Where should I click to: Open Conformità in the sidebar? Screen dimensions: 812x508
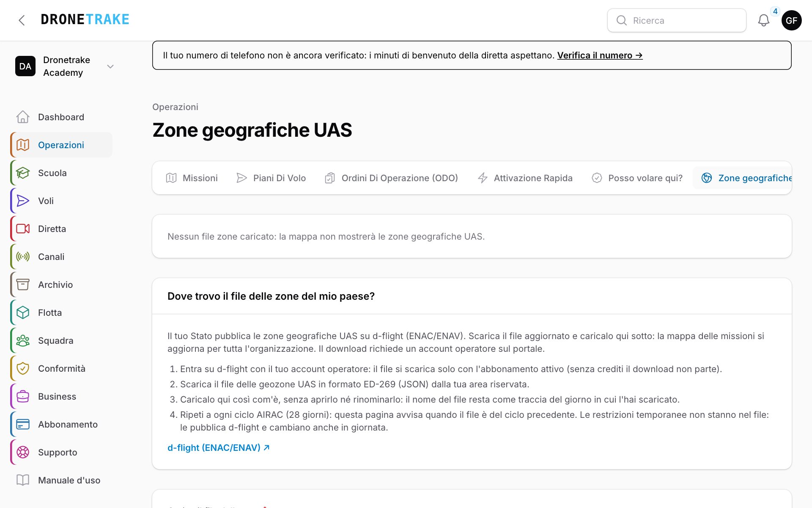coord(62,368)
